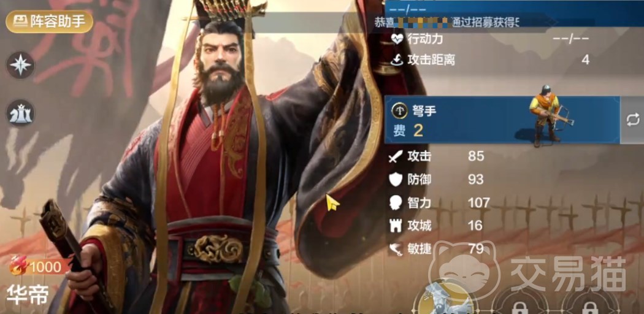
Task: Tap the 行动力 heart icon
Action: [x=397, y=39]
